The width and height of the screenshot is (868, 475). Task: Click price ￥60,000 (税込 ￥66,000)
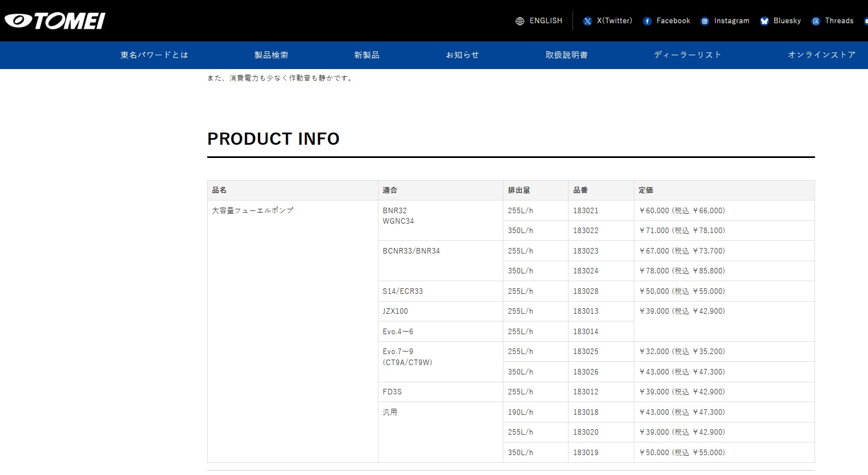[x=682, y=210]
